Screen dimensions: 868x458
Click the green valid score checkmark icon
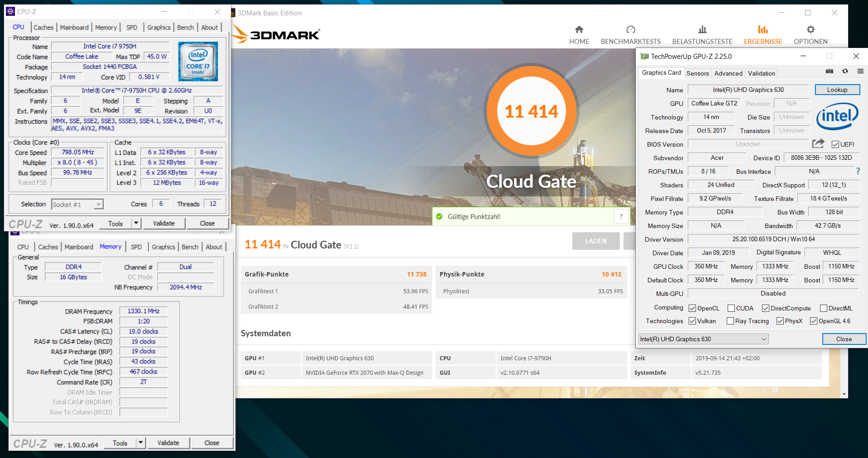pos(439,216)
